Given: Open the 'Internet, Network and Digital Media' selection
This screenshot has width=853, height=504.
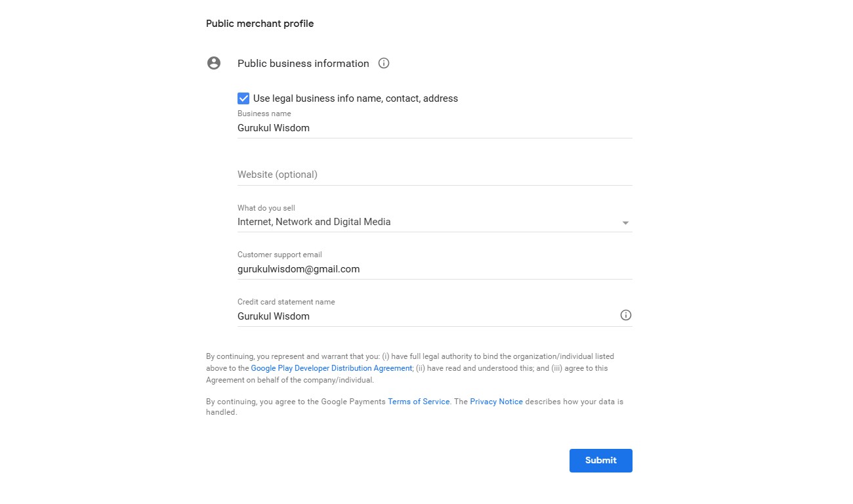Looking at the screenshot, I should (x=314, y=222).
